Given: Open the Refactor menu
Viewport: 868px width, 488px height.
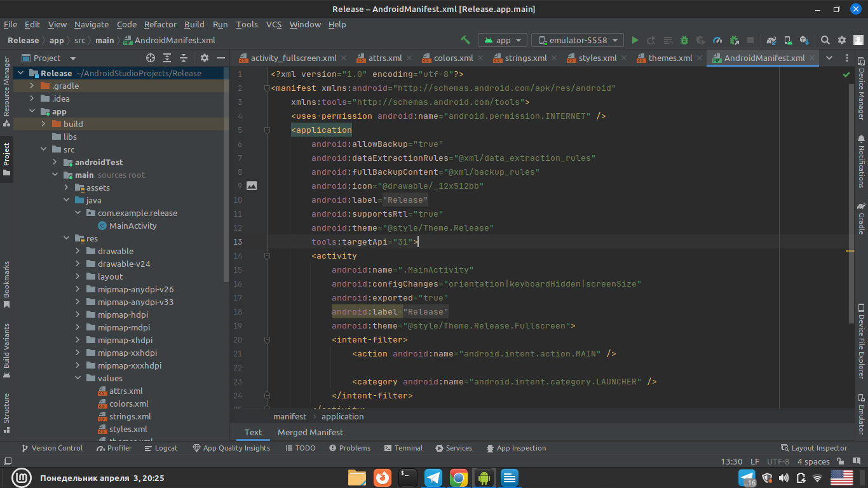Looking at the screenshot, I should [160, 24].
